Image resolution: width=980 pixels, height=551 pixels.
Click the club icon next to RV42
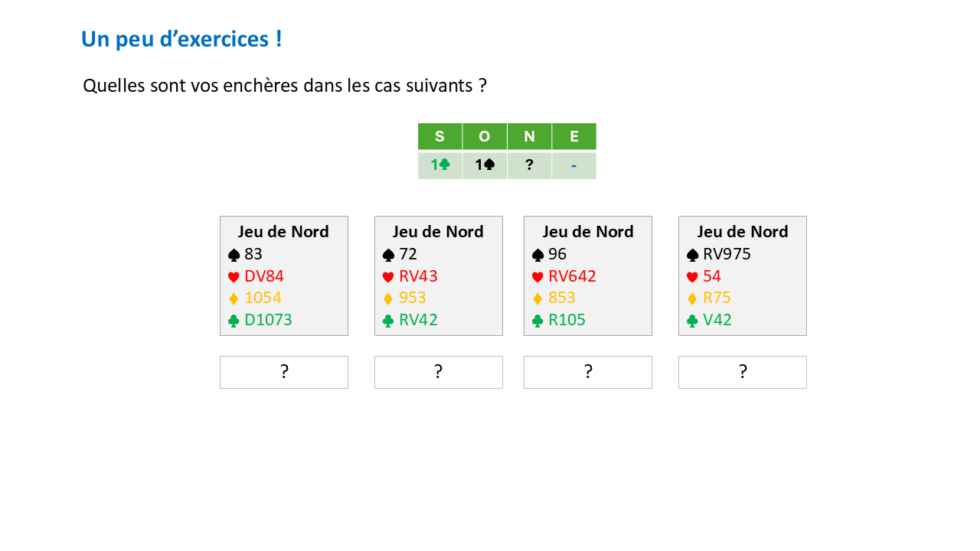click(388, 321)
